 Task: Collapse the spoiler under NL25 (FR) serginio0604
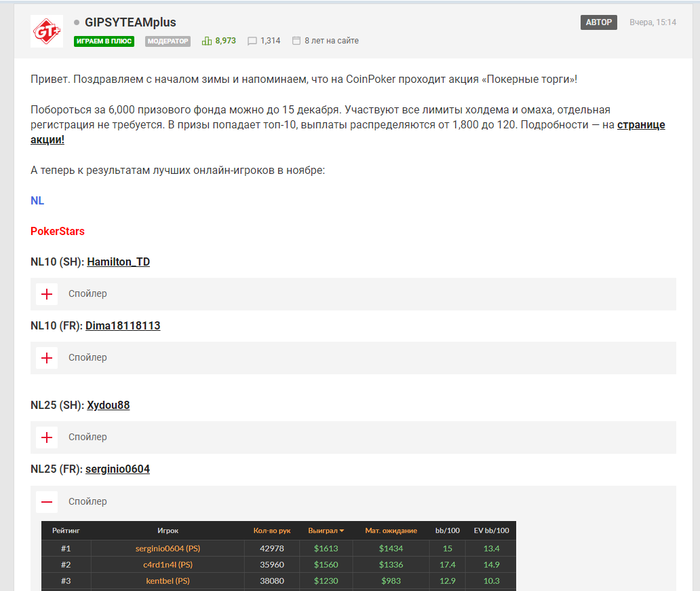pos(47,502)
